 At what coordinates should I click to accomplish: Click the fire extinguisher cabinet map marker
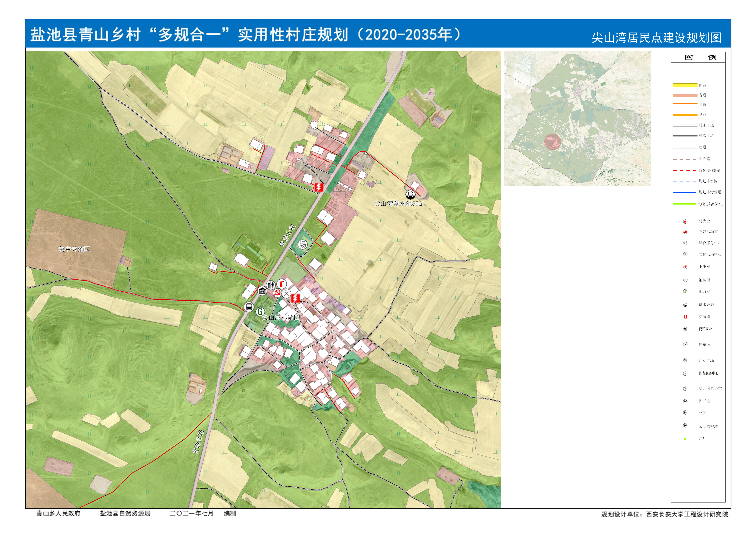282,284
